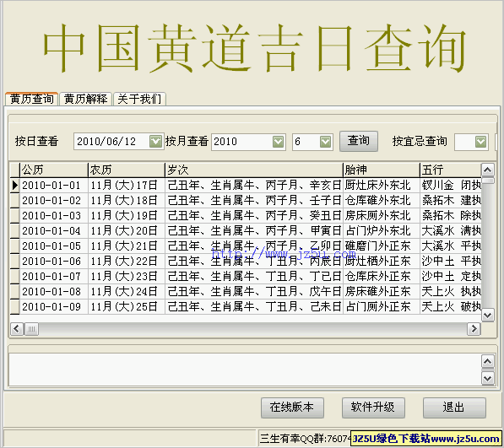Open the 按宜忌查询 dropdown
Image resolution: width=504 pixels, height=448 pixels.
(480, 142)
